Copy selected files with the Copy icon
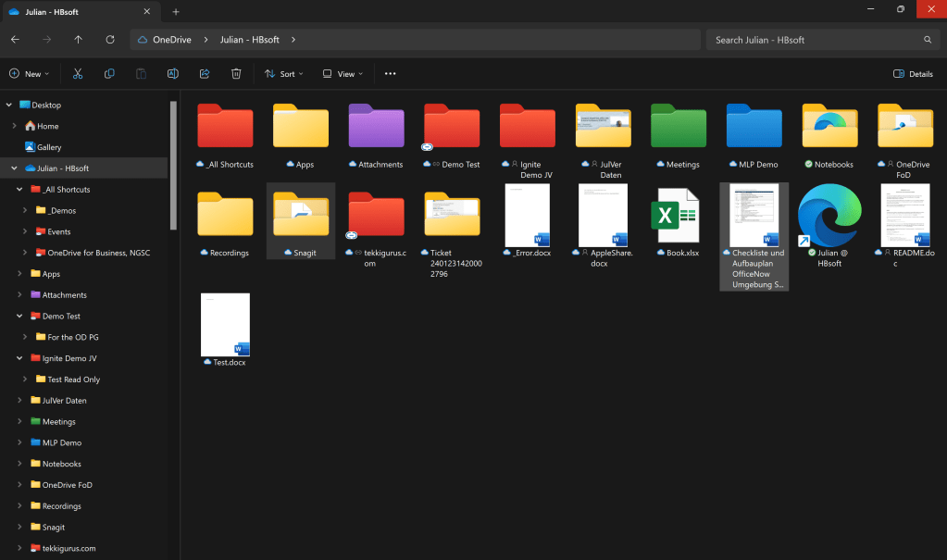The image size is (947, 560). (x=109, y=73)
